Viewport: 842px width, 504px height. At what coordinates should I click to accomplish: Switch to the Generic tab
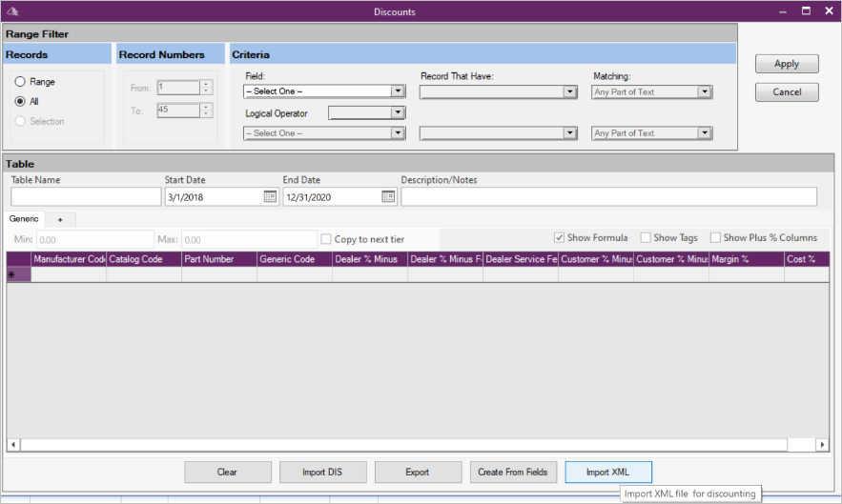[x=24, y=219]
